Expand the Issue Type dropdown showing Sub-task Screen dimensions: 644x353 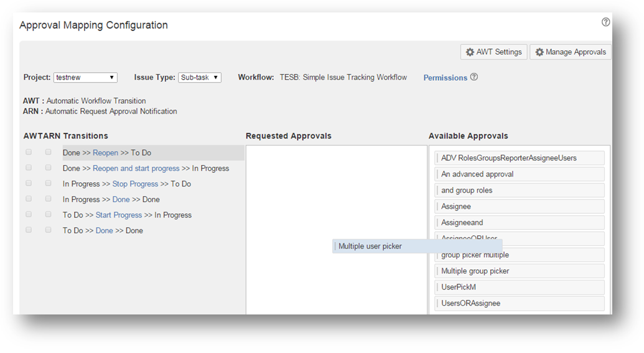pos(200,78)
